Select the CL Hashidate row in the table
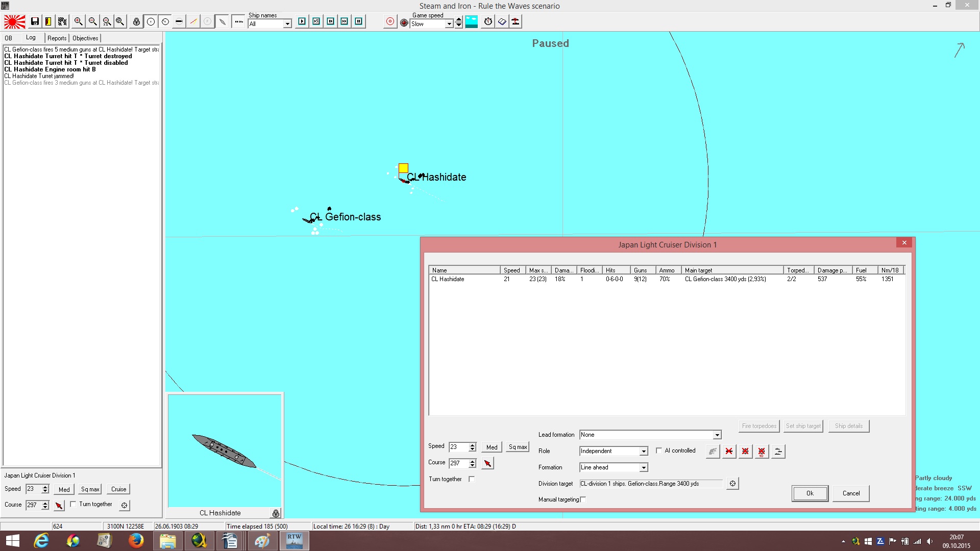The image size is (980, 551). (667, 279)
